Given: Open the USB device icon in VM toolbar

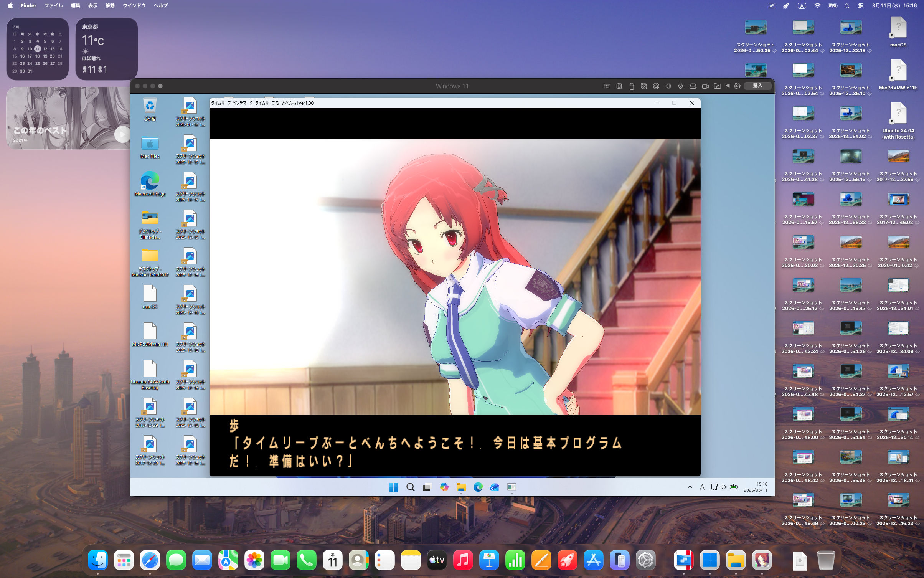Looking at the screenshot, I should tap(632, 86).
